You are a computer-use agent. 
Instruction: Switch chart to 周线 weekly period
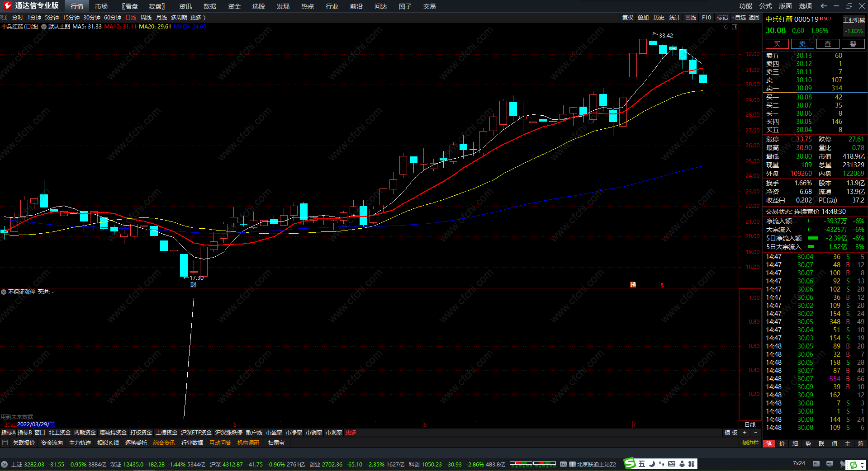[x=146, y=18]
